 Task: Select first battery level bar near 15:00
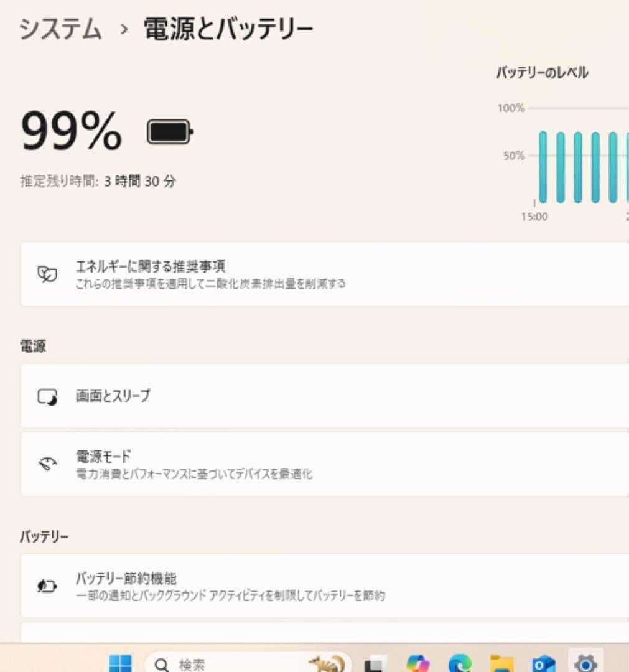(x=543, y=167)
